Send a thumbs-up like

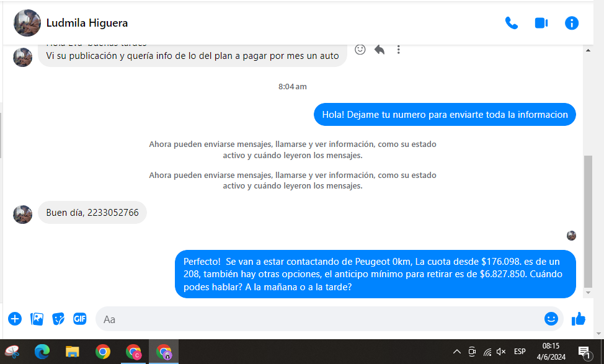tap(579, 319)
